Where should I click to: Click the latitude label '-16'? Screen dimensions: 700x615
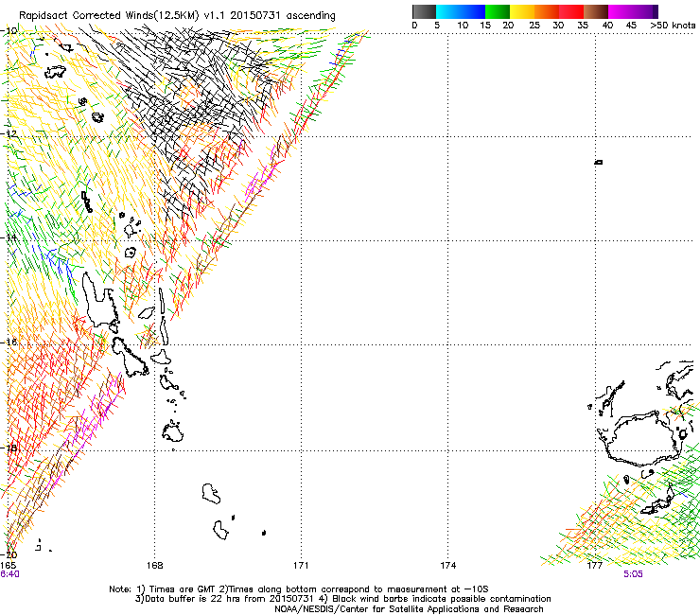(9, 342)
